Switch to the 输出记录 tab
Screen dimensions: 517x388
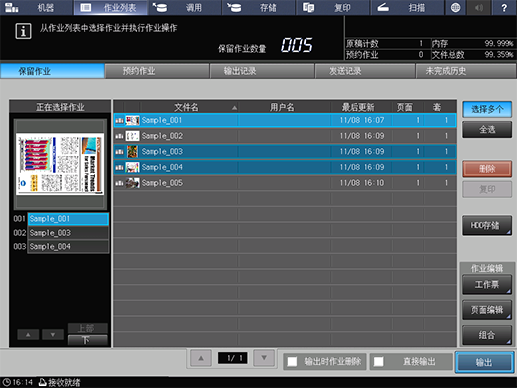[262, 71]
